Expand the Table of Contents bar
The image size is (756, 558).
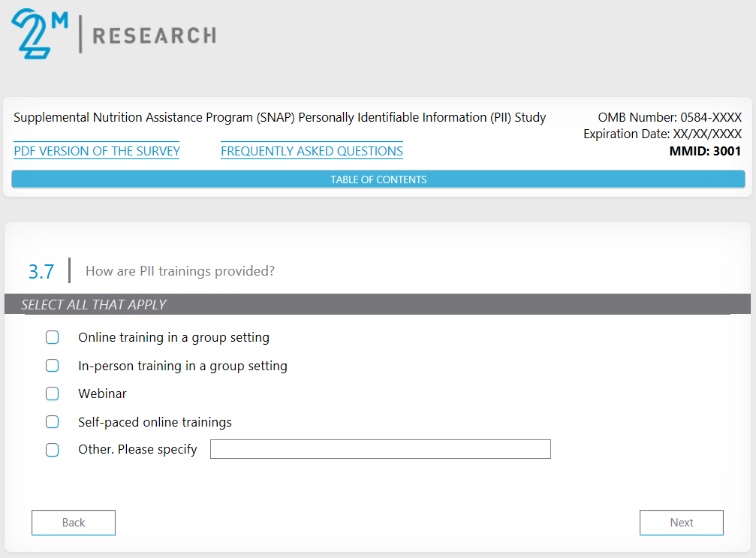[x=378, y=179]
